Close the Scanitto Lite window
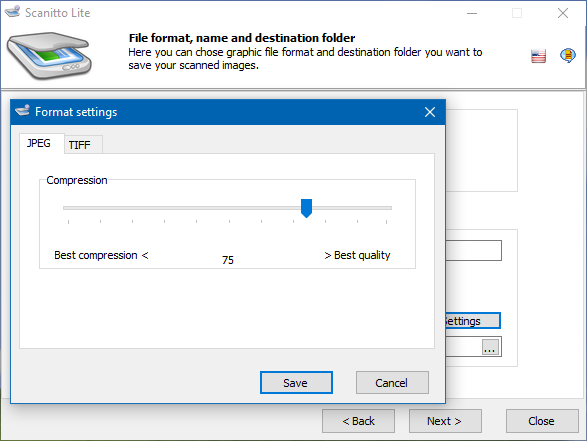 (x=563, y=13)
